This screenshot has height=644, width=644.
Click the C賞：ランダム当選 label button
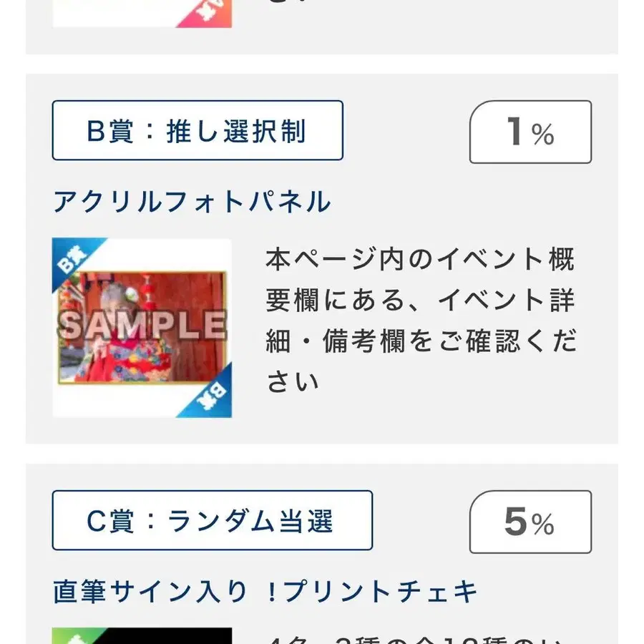click(x=212, y=521)
